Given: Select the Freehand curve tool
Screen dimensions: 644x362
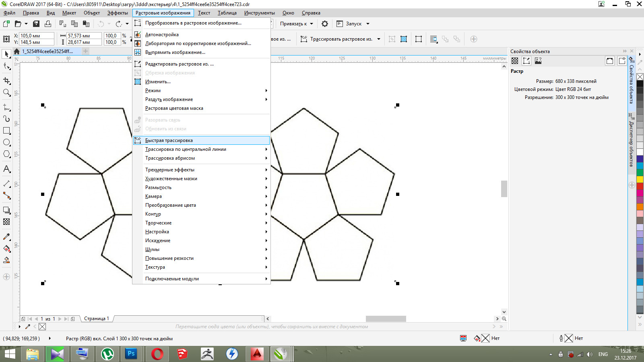Looking at the screenshot, I should 6,107.
